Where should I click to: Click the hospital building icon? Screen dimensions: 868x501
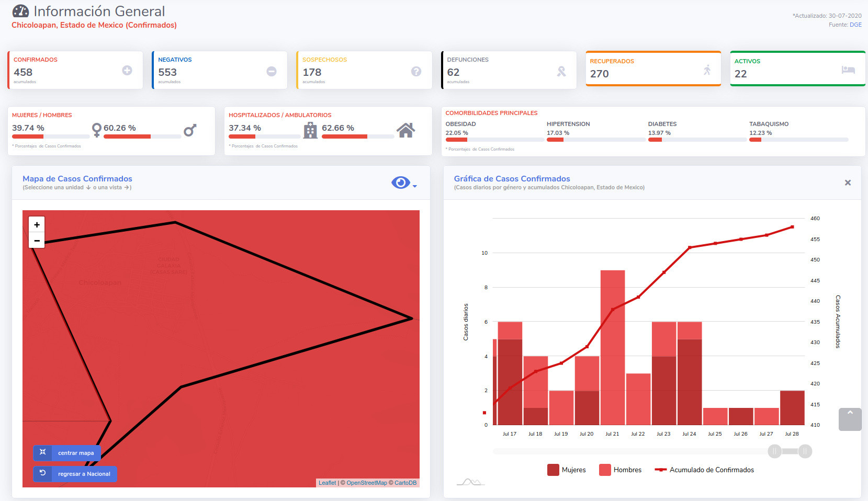pos(311,130)
